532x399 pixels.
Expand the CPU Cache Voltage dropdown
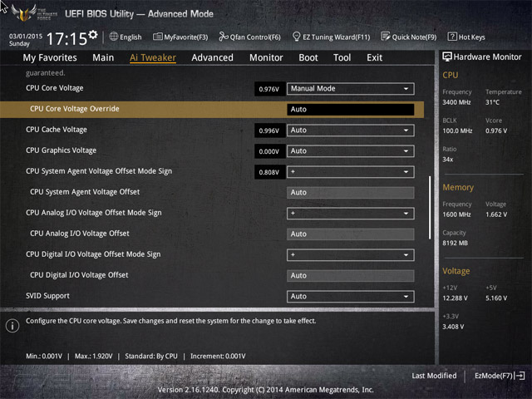(x=351, y=131)
